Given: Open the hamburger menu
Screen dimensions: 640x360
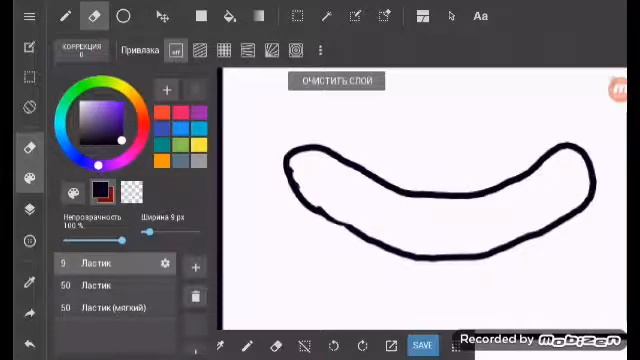Looking at the screenshot, I should pos(29,16).
